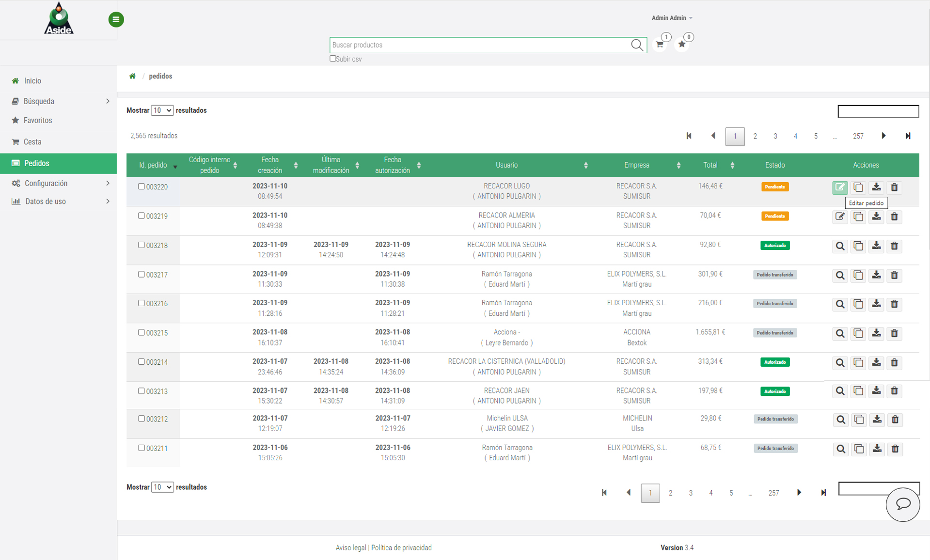Screen dimensions: 930x560
Task: Download order 003218 using download icon
Action: click(x=876, y=246)
